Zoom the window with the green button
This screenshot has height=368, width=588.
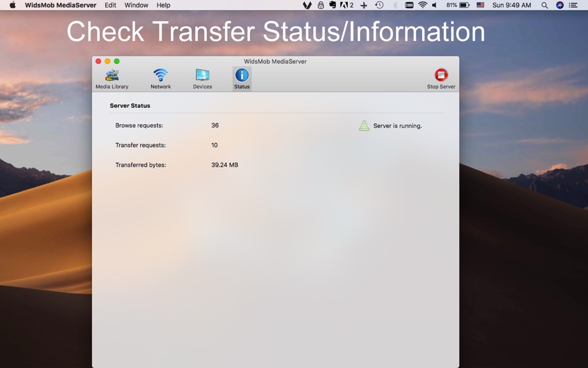[116, 61]
